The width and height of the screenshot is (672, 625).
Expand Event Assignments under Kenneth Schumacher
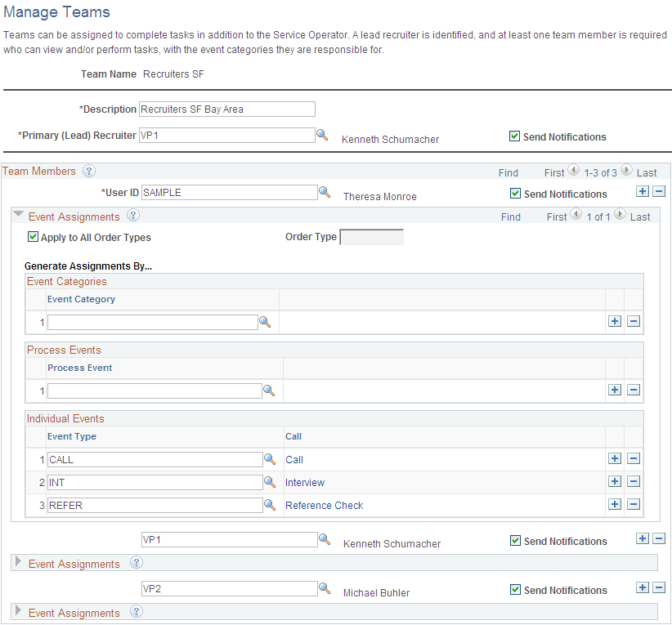point(18,562)
